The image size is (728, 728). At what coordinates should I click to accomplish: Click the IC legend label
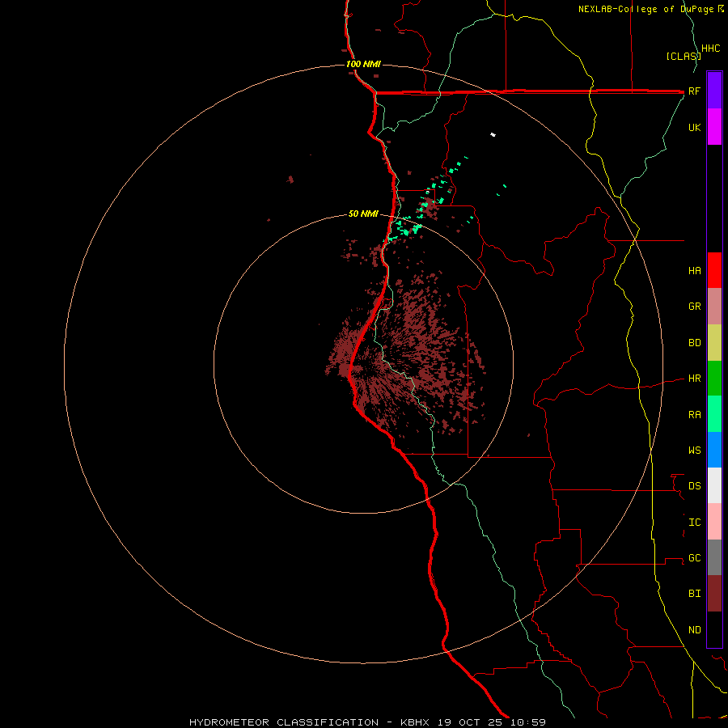point(695,523)
